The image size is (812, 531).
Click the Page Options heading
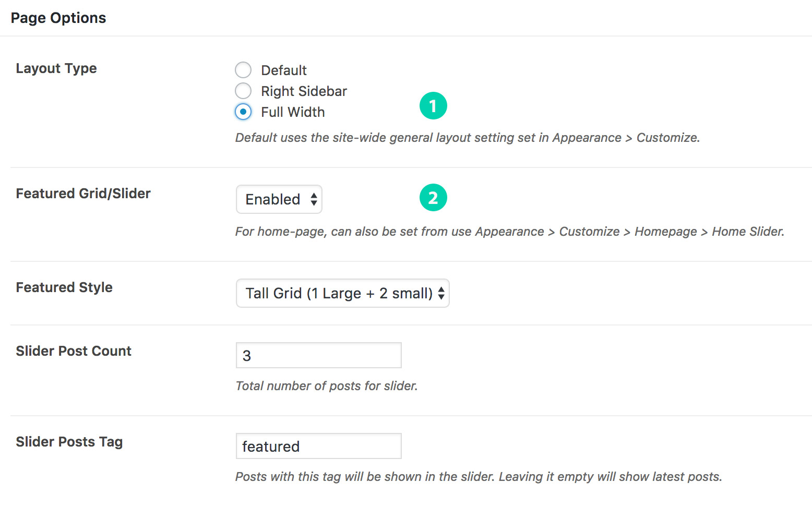coord(58,18)
